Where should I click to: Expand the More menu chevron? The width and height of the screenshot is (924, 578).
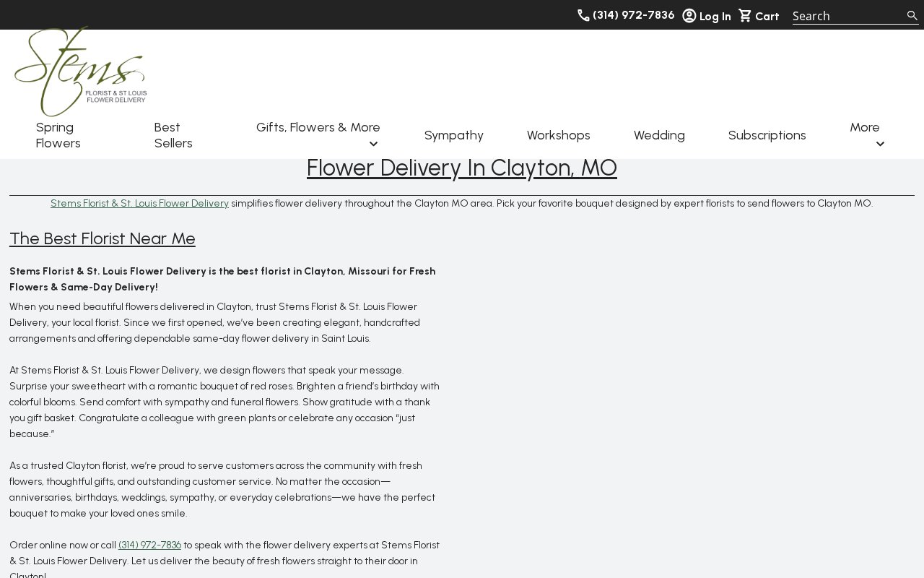tap(880, 144)
